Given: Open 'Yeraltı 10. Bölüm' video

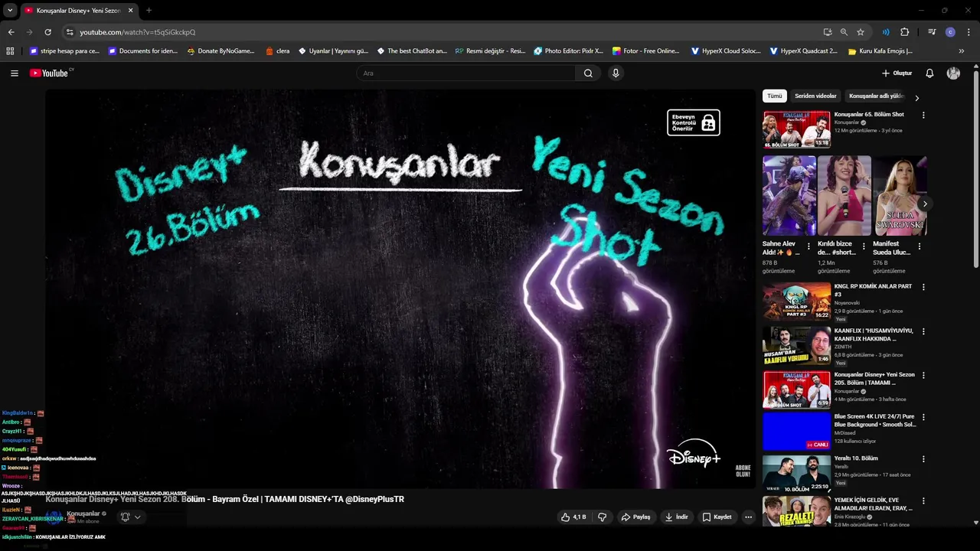Looking at the screenshot, I should pyautogui.click(x=796, y=473).
